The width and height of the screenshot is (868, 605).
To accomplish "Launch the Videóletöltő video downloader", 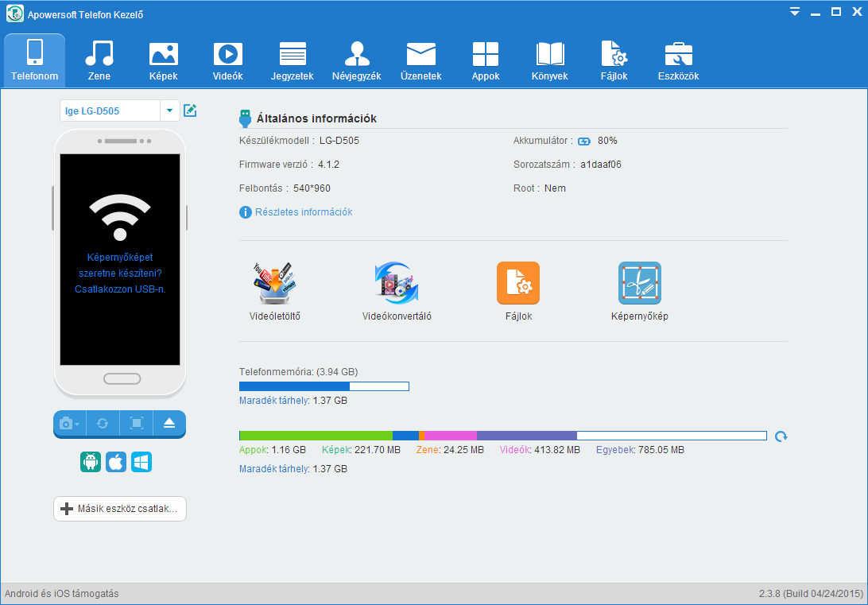I will [275, 292].
